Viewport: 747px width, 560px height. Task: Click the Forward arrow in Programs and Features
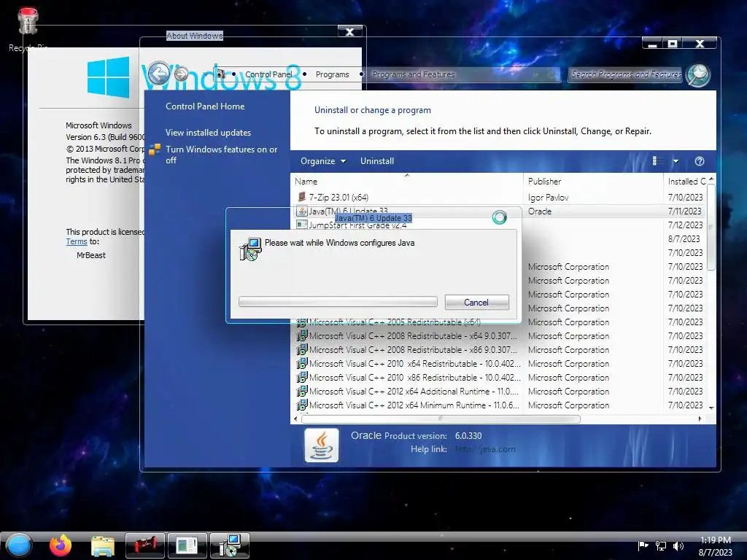point(181,74)
